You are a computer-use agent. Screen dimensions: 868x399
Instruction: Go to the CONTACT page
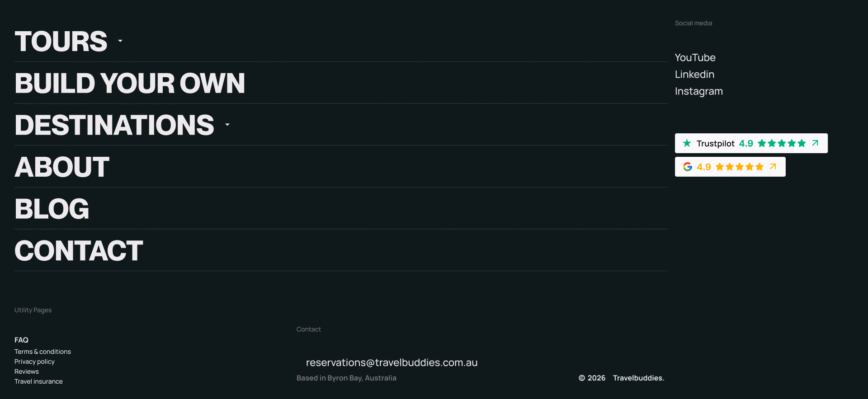coord(79,251)
